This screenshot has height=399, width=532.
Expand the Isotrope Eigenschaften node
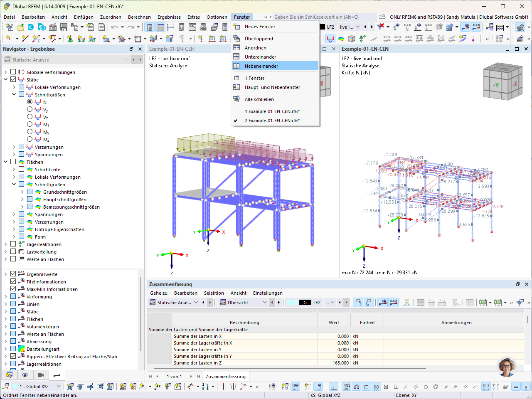(x=14, y=229)
